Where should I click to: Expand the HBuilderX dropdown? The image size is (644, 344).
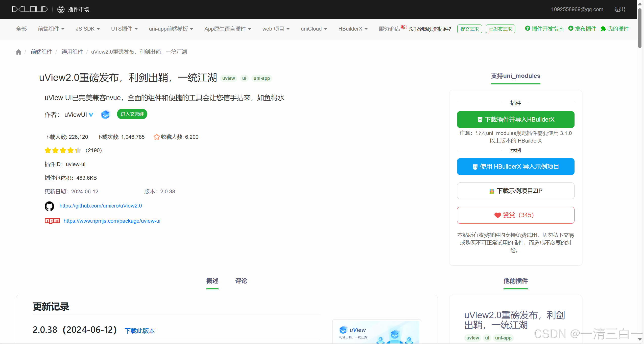(353, 29)
